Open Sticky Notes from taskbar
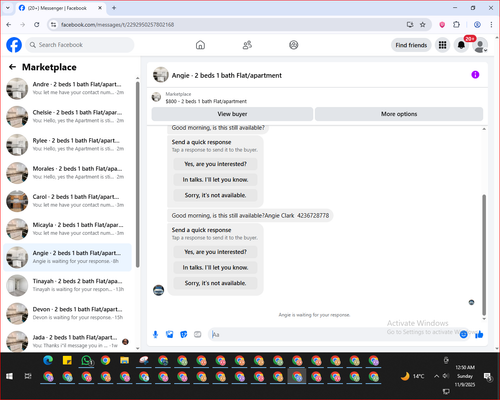The width and height of the screenshot is (500, 400). tap(67, 360)
